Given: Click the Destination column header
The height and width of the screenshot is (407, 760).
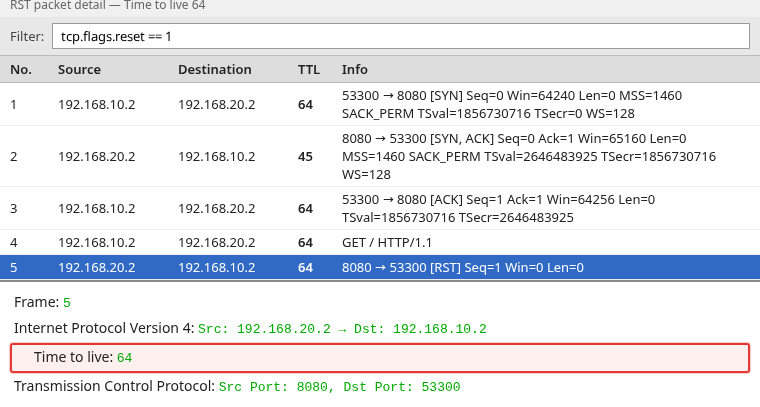Looking at the screenshot, I should [215, 70].
